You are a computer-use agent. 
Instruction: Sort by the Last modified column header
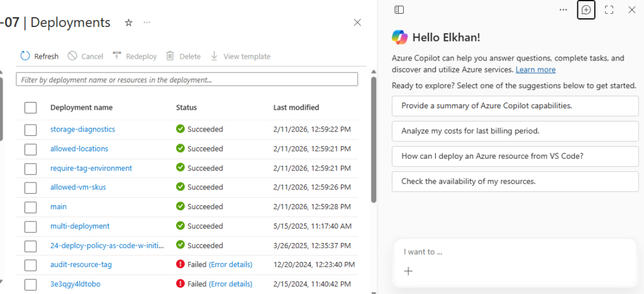[x=296, y=108]
